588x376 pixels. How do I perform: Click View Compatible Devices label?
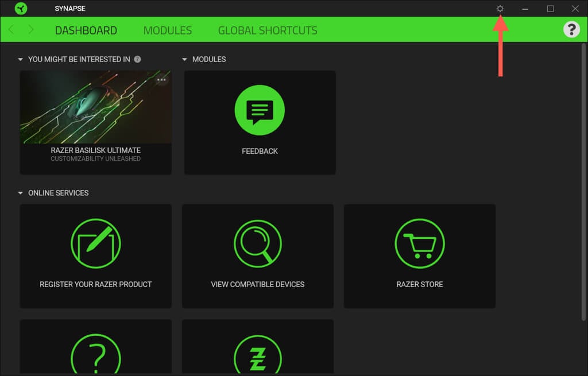click(x=258, y=284)
